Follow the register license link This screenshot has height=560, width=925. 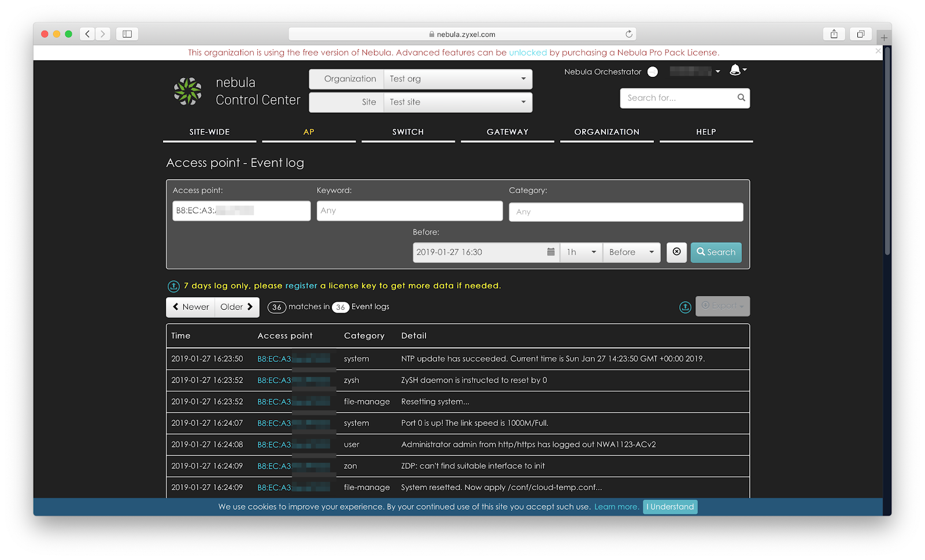click(x=301, y=285)
